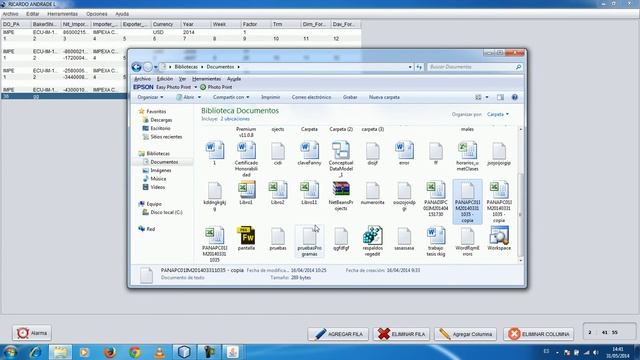
Task: Select the pruebasProgramas file
Action: click(x=309, y=241)
